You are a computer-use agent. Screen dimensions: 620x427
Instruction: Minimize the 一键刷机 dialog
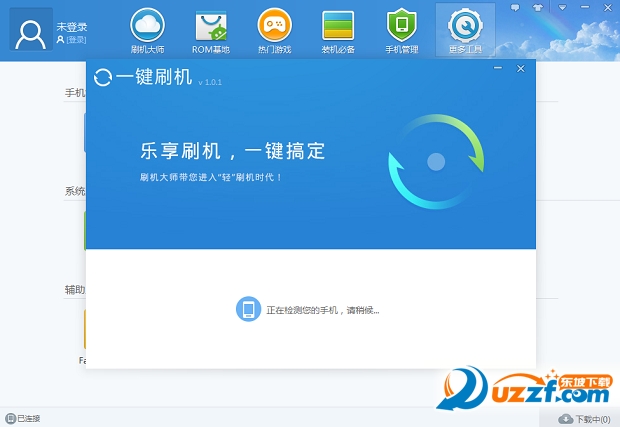click(498, 68)
